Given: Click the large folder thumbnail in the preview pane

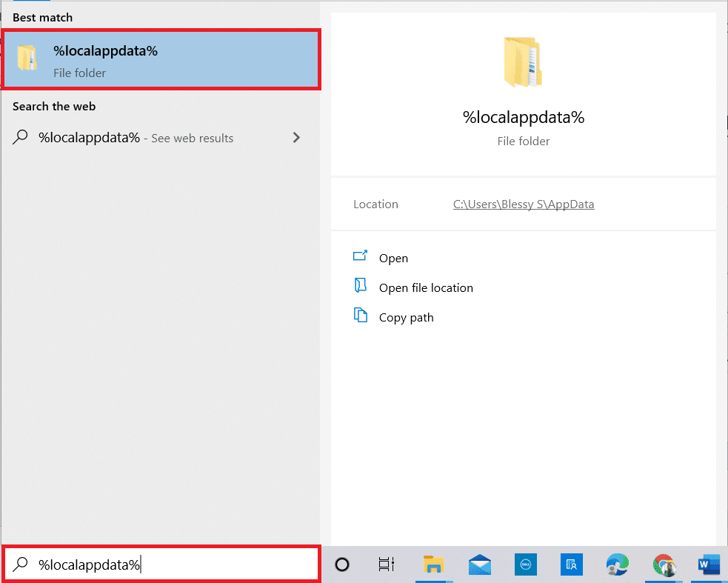Looking at the screenshot, I should [523, 63].
